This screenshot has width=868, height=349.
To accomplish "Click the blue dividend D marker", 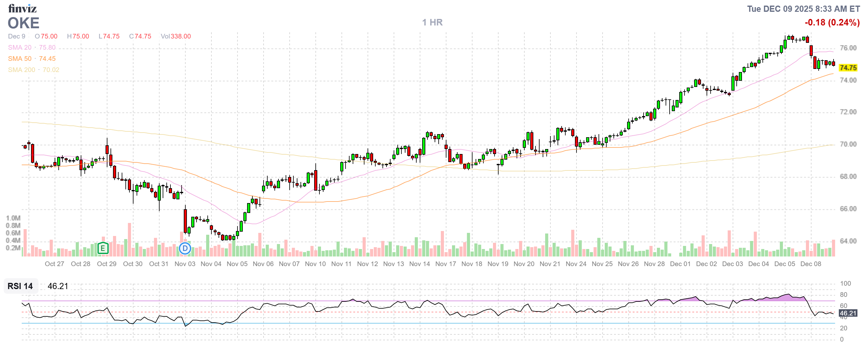I will pos(185,249).
